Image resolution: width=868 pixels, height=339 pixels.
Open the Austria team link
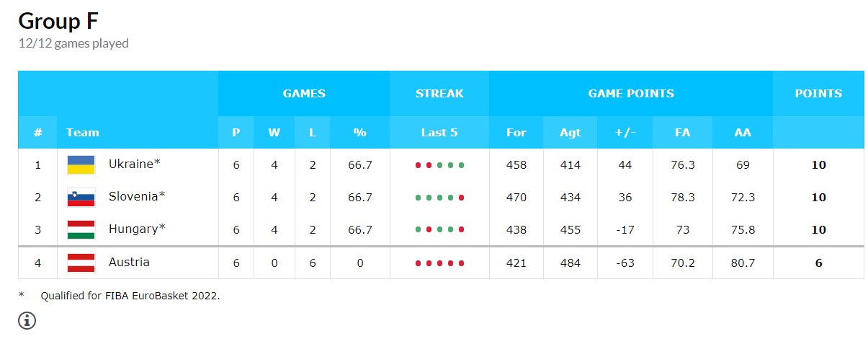pos(129,262)
